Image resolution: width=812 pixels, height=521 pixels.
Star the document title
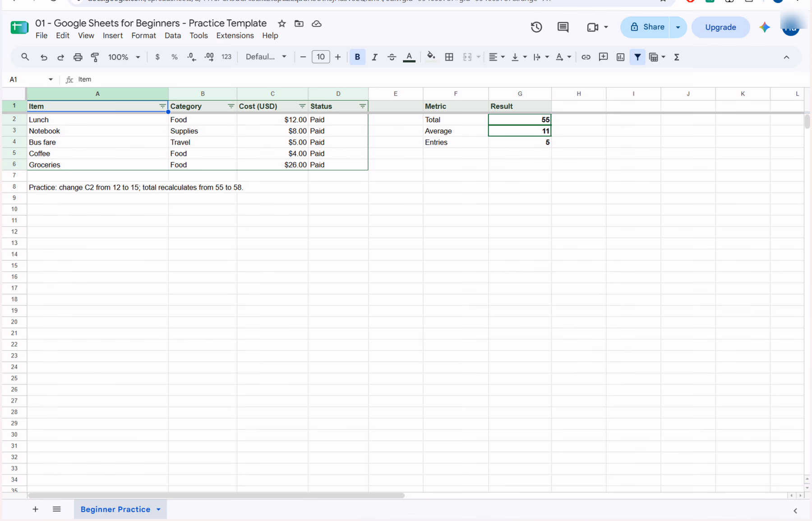tap(281, 23)
